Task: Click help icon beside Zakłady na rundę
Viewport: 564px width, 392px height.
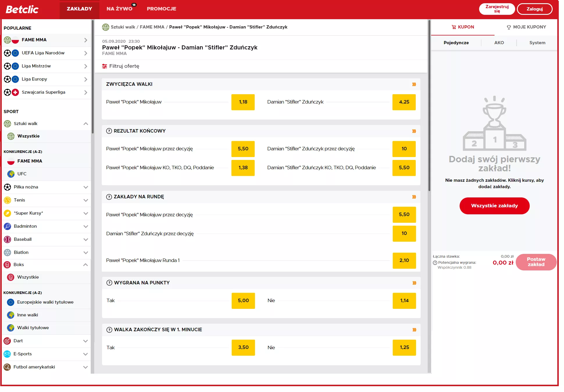Action: 109,197
